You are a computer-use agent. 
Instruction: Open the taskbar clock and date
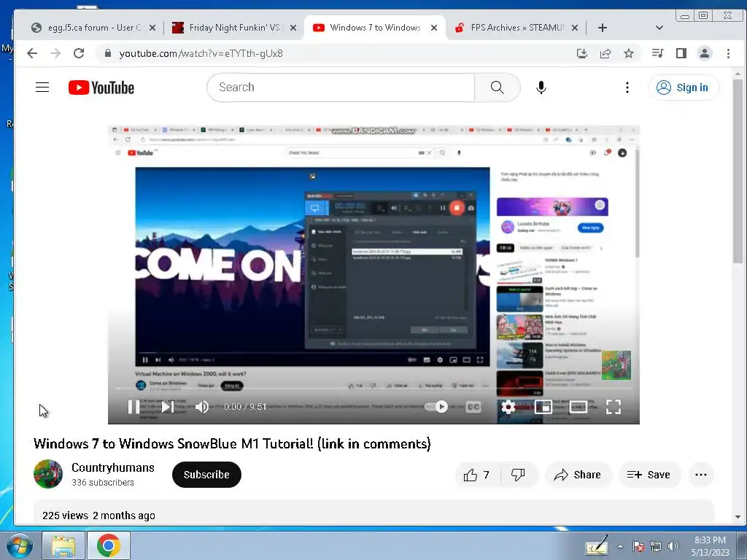710,546
